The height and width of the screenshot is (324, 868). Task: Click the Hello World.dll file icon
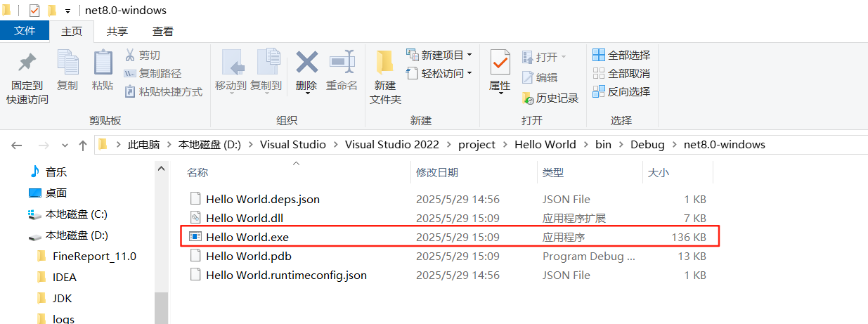pyautogui.click(x=196, y=218)
